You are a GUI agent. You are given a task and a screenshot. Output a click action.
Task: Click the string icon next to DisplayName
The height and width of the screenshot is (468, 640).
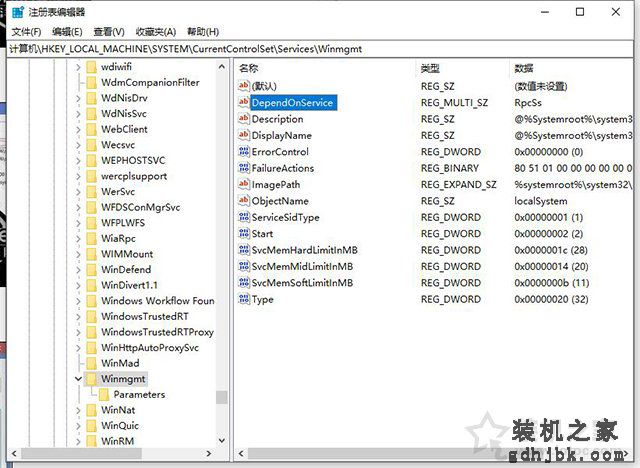[244, 135]
